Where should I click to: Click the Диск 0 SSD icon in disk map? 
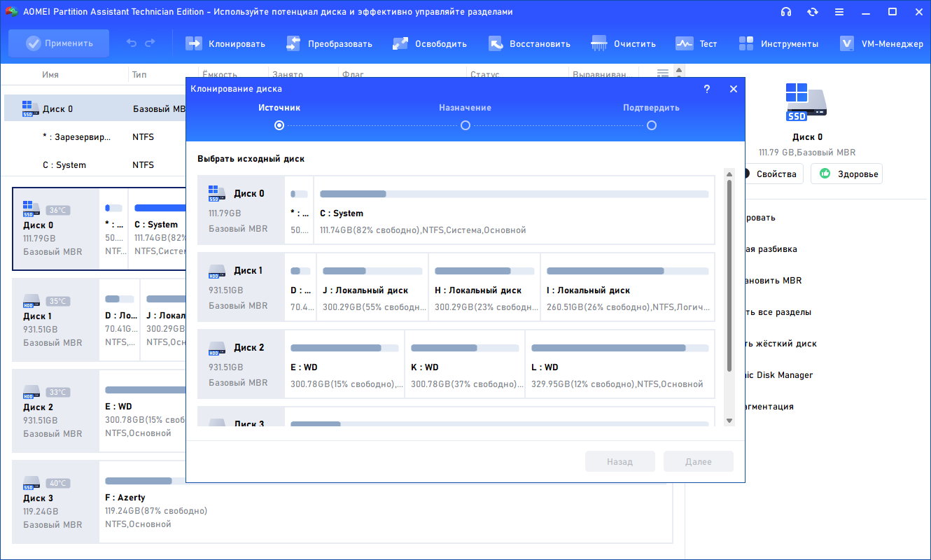coord(31,208)
